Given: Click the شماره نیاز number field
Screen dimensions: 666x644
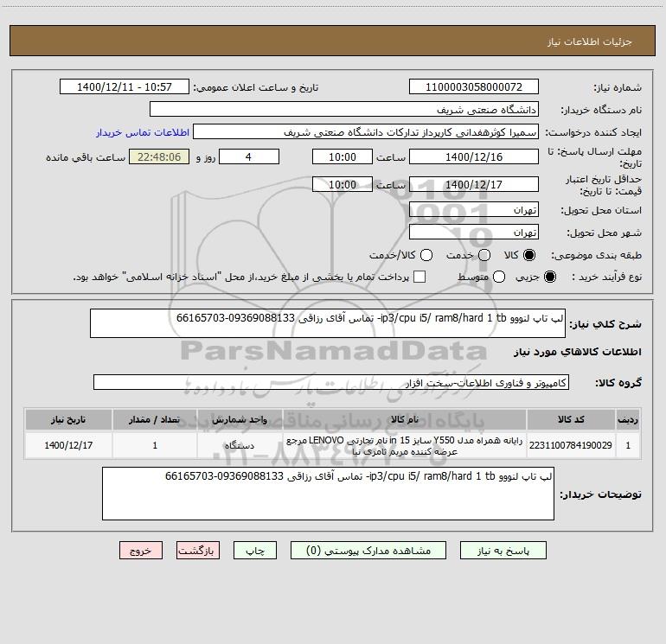Looking at the screenshot, I should pyautogui.click(x=474, y=87).
